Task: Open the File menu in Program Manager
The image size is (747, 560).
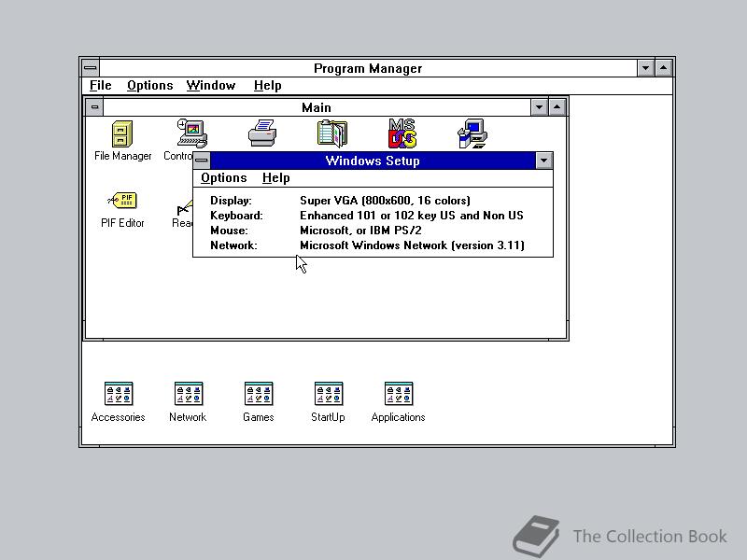Action: click(x=101, y=86)
